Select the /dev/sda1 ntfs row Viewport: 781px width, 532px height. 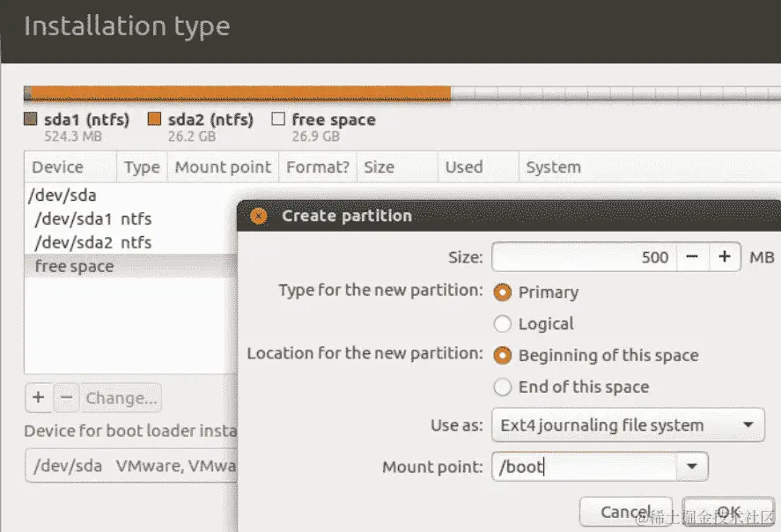[x=131, y=218]
